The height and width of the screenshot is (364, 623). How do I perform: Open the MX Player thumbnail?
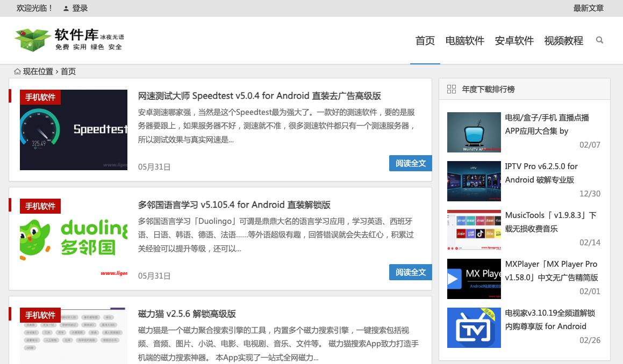coord(474,279)
